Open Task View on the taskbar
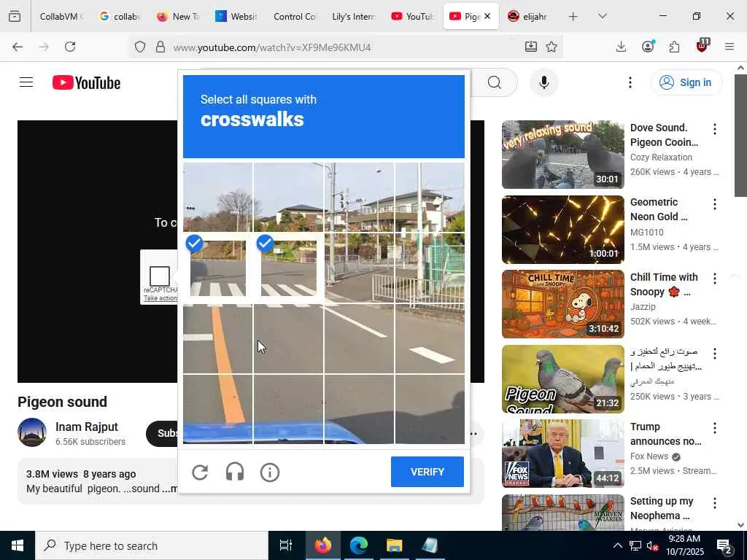Screen dimensions: 747x560 pyautogui.click(x=285, y=545)
